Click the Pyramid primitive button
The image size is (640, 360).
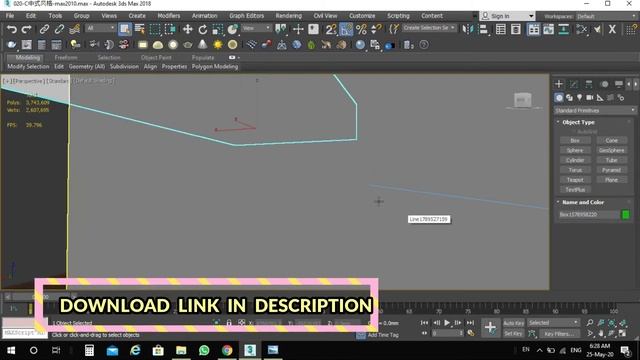point(611,170)
